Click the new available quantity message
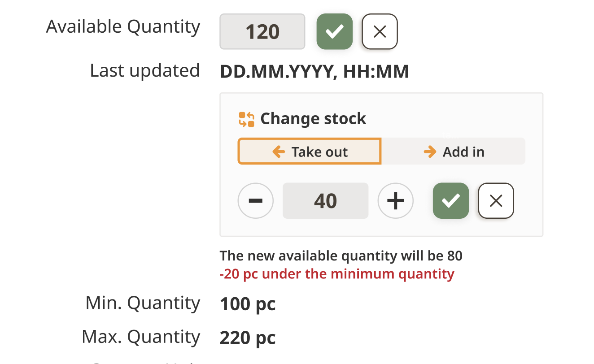The height and width of the screenshot is (364, 594). (x=341, y=256)
